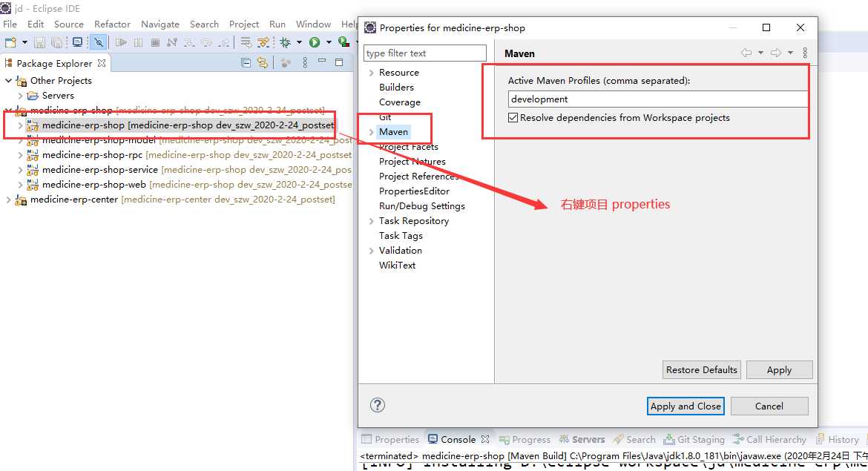868x471 pixels.
Task: Click the Disconnect debug icon
Action: (x=172, y=42)
